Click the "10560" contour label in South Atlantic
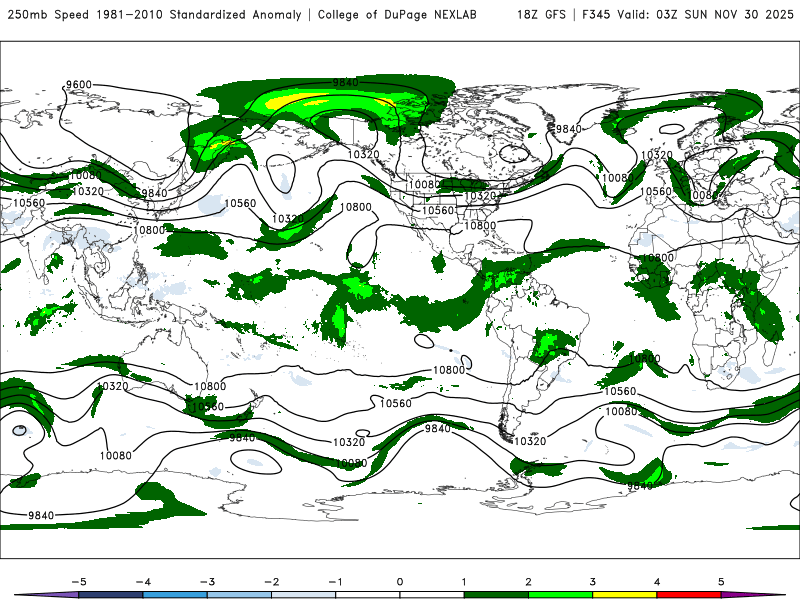The image size is (800, 600). coord(620,391)
